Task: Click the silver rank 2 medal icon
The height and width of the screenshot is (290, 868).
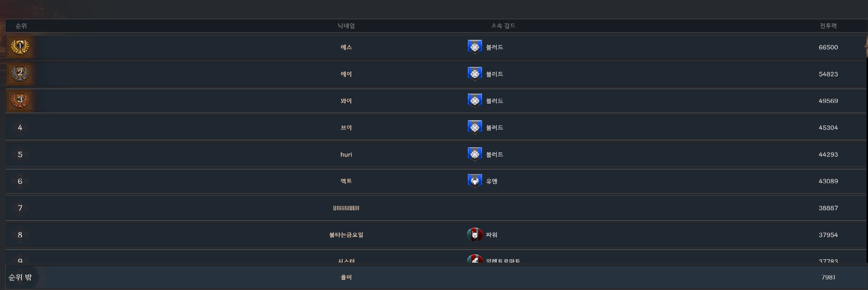Action: pyautogui.click(x=20, y=74)
